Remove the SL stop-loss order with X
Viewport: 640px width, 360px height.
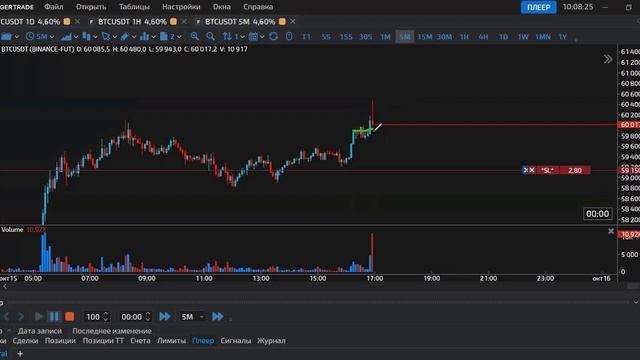point(532,170)
